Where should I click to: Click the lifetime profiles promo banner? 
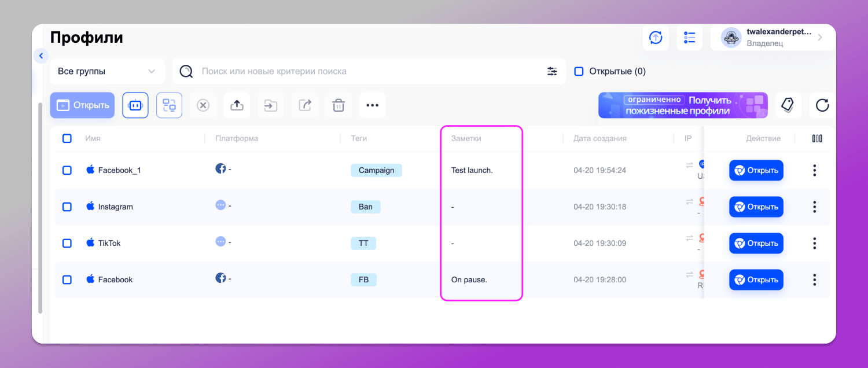tap(683, 105)
